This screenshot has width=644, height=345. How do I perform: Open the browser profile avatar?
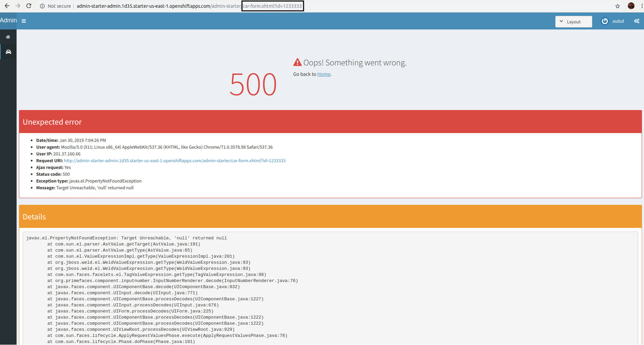tap(631, 6)
